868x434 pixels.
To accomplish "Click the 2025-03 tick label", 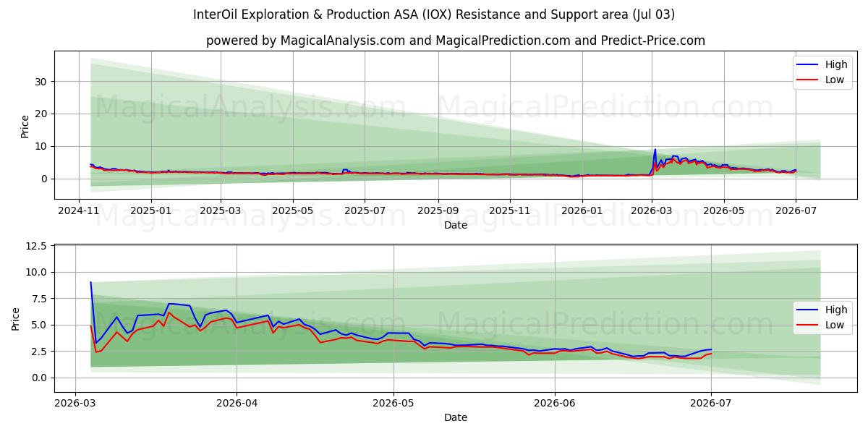I will coord(221,210).
